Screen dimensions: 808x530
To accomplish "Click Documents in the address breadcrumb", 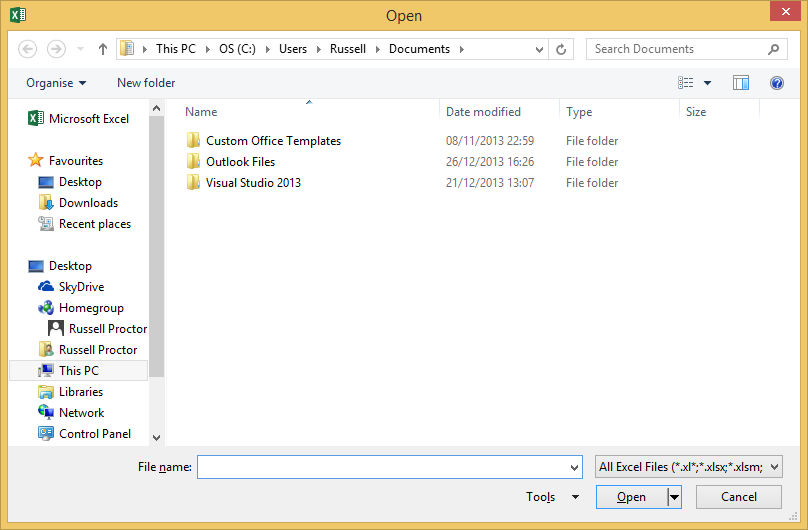I will pyautogui.click(x=419, y=49).
